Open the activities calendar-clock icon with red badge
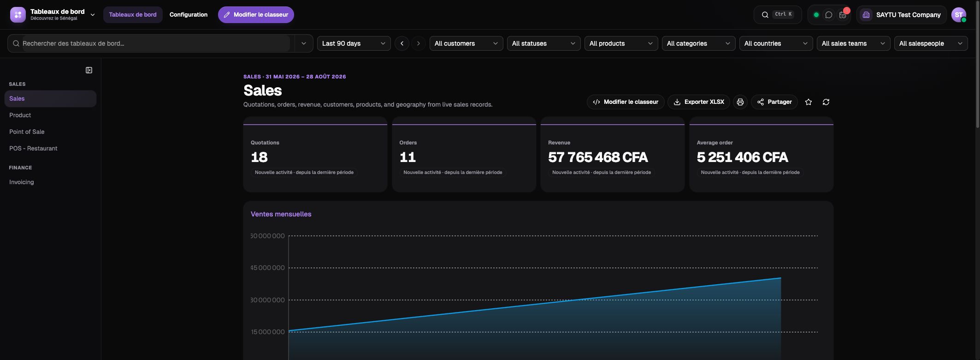 pos(843,15)
